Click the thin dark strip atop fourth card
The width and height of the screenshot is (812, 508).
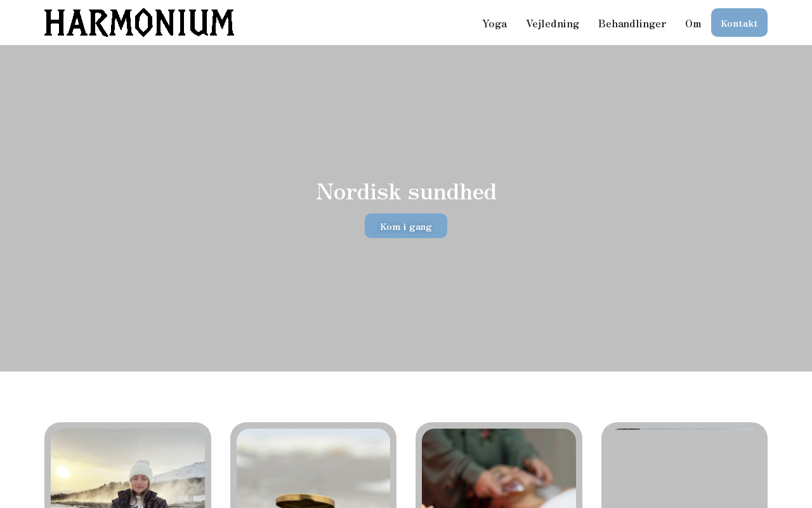[684, 429]
